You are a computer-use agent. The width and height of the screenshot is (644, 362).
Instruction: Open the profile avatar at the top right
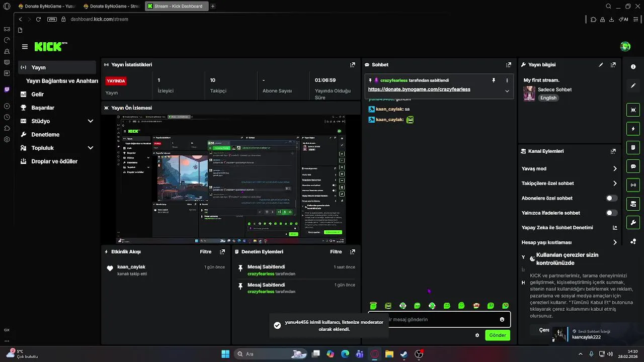click(625, 47)
